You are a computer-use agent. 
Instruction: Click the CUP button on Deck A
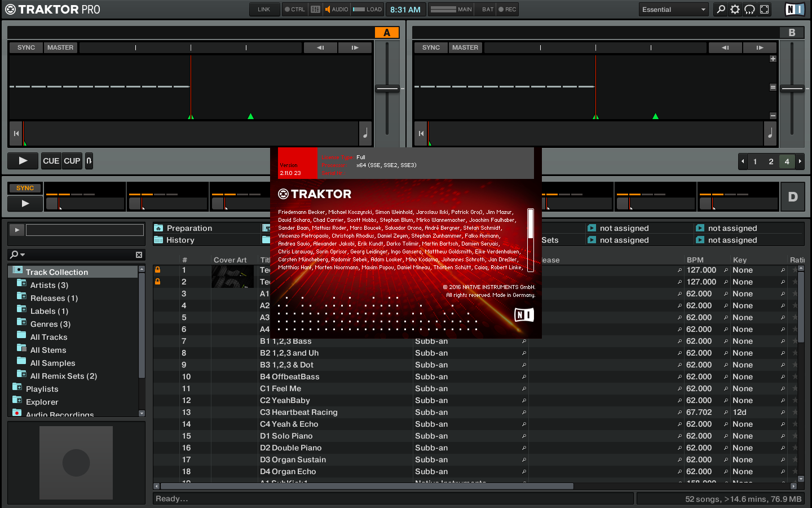72,161
